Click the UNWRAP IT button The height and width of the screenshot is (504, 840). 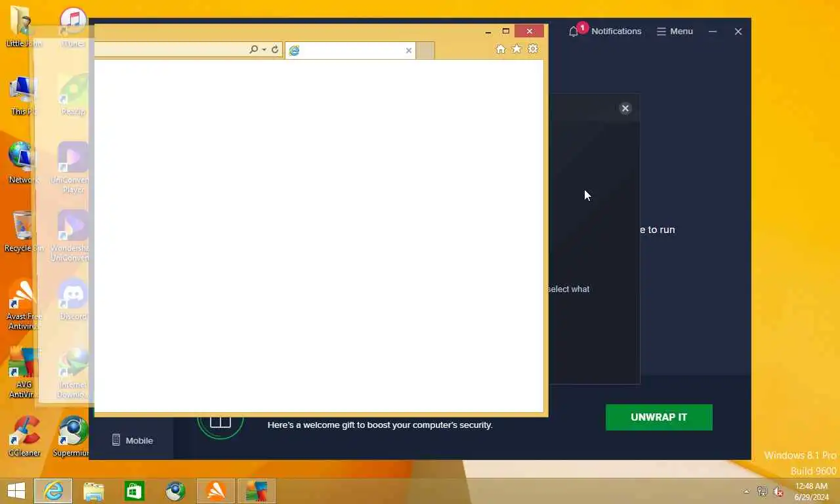659,417
